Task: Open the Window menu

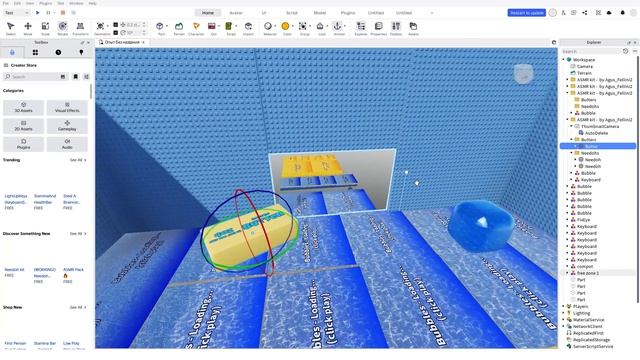Action: click(x=76, y=3)
